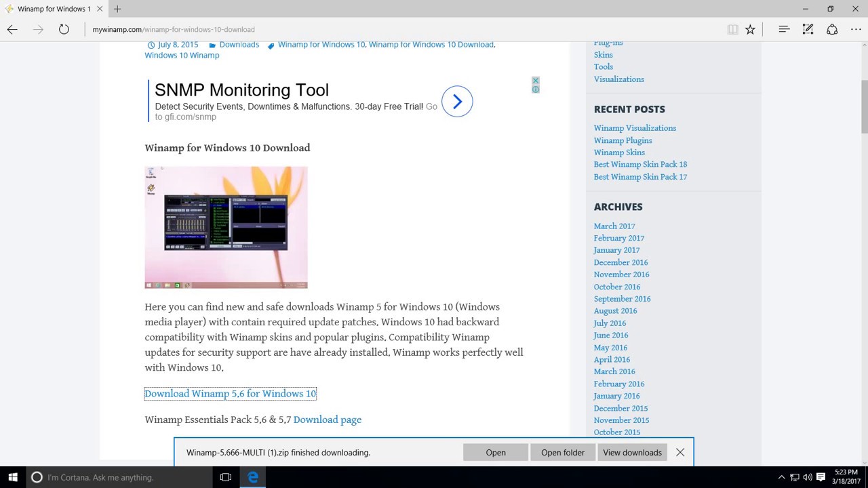868x488 pixels.
Task: Open the Hub (favorites and history) icon
Action: tap(784, 29)
